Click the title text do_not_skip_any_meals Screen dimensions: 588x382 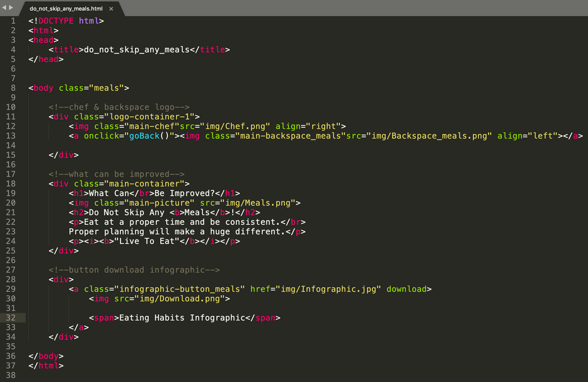tap(137, 50)
